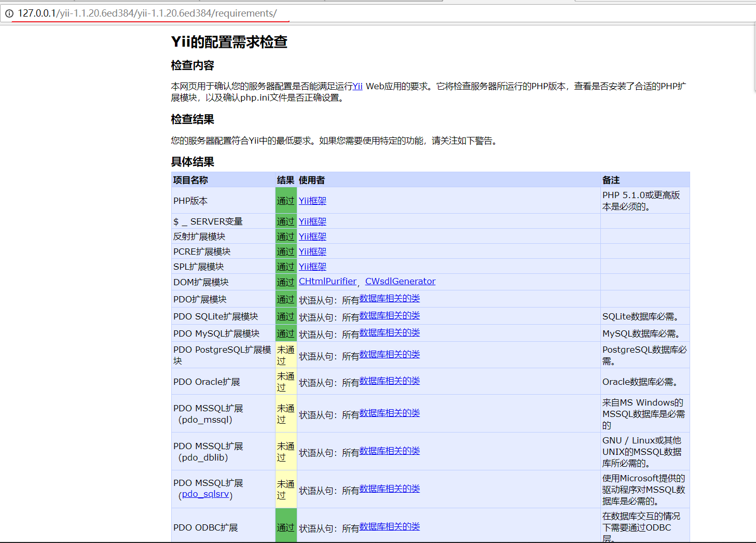This screenshot has height=543, width=756.
Task: Open 数据库相关的类 link in PDO MySQL row
Action: pyautogui.click(x=390, y=332)
